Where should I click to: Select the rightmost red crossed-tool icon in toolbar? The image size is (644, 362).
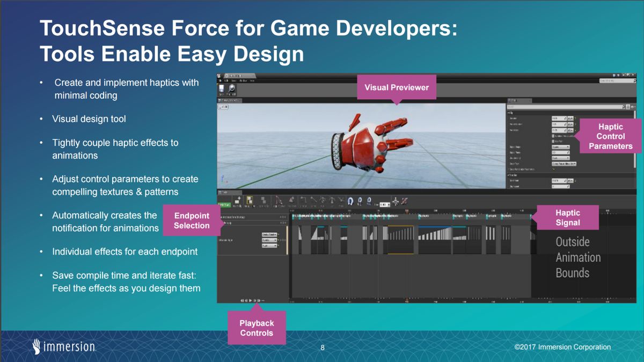pyautogui.click(x=405, y=201)
